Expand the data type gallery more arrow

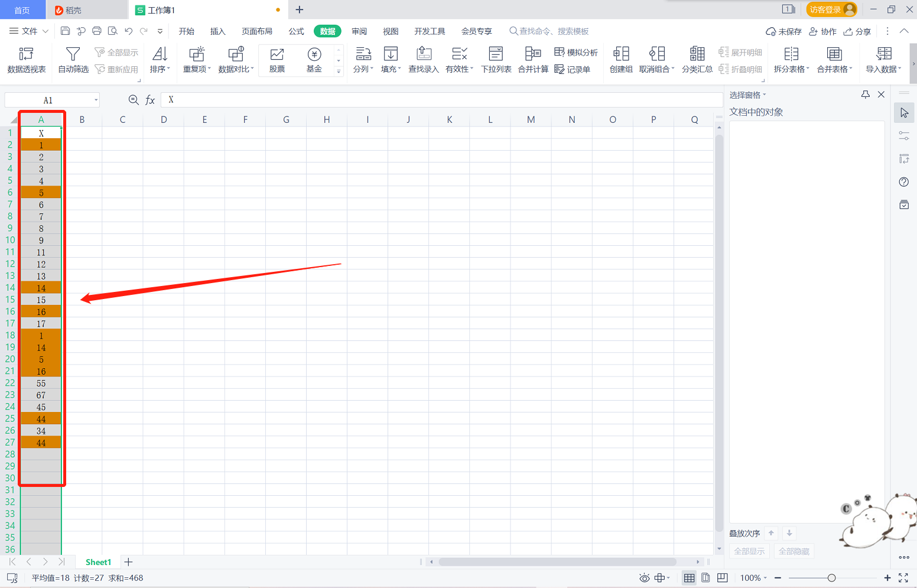point(339,72)
